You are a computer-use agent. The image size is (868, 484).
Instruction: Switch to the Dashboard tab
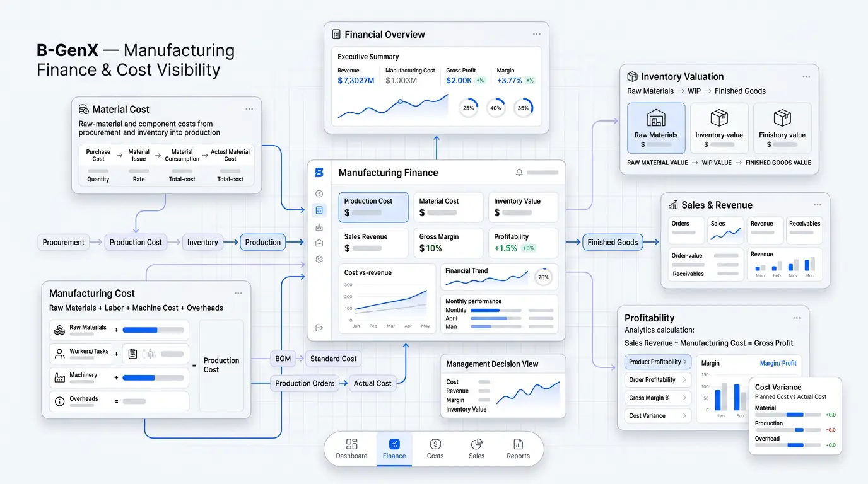tap(351, 449)
